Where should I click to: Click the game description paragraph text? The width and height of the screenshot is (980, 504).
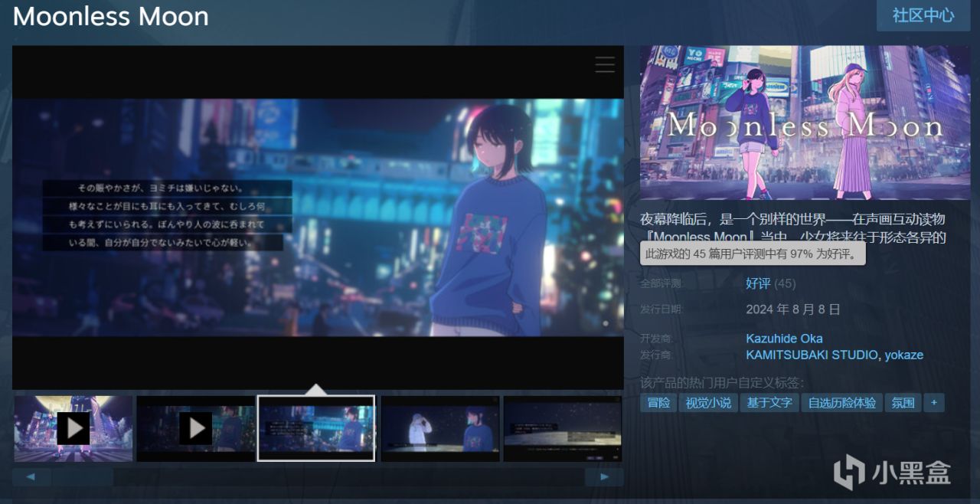[x=793, y=227]
